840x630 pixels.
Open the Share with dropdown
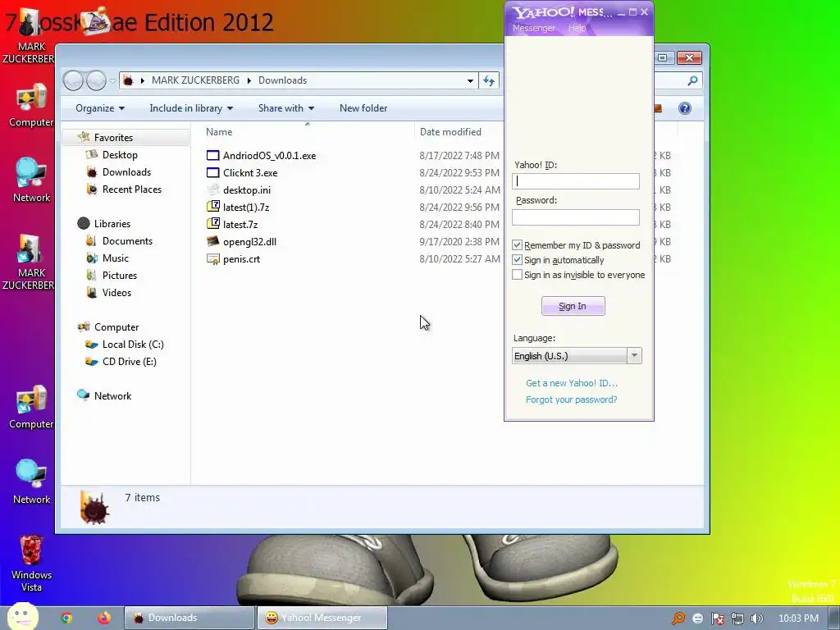pos(286,108)
